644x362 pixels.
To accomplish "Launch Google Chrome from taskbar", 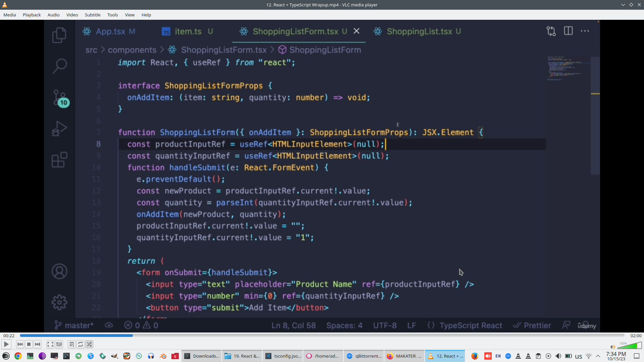I will click(x=18, y=356).
